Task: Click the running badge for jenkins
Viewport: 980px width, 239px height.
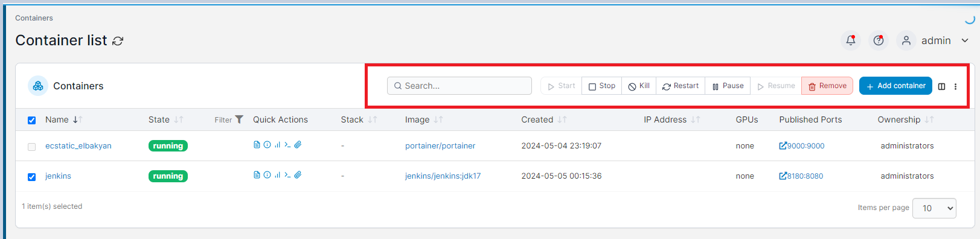Action: [x=168, y=176]
